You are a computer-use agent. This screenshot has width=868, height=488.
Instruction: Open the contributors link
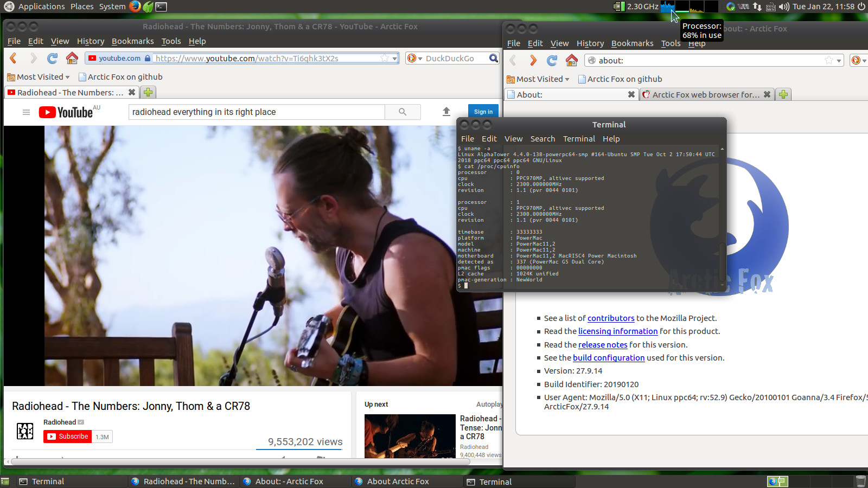coord(611,318)
